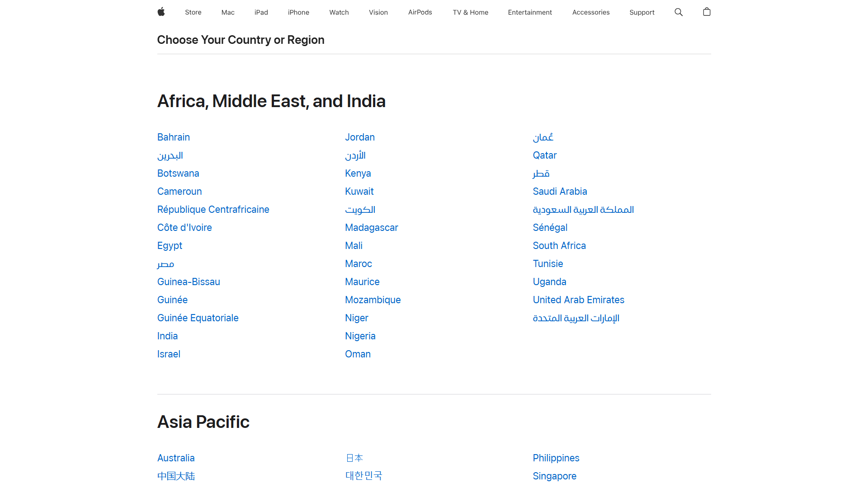The width and height of the screenshot is (868, 488).
Task: Select Singapore link
Action: pyautogui.click(x=555, y=476)
